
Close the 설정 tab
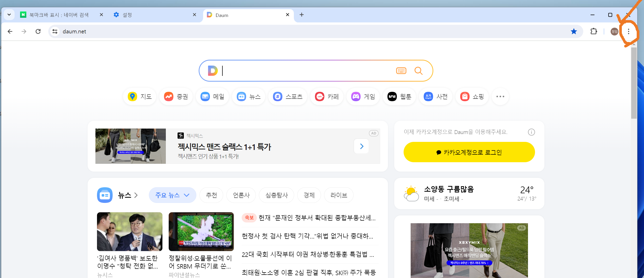(195, 15)
